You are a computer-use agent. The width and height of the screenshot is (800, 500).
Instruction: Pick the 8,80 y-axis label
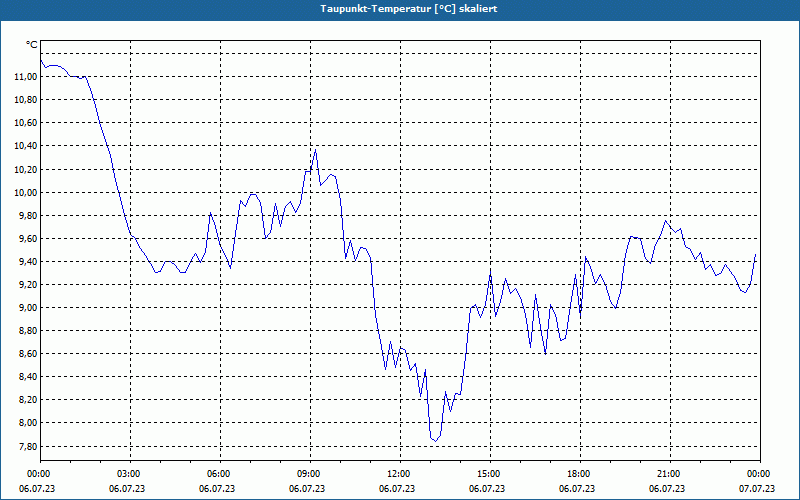coord(27,330)
